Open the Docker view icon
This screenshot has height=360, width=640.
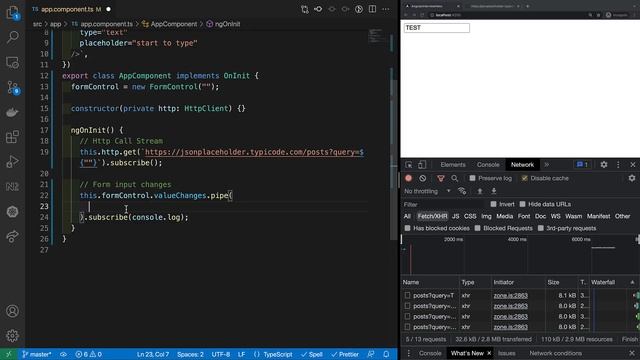(12, 112)
